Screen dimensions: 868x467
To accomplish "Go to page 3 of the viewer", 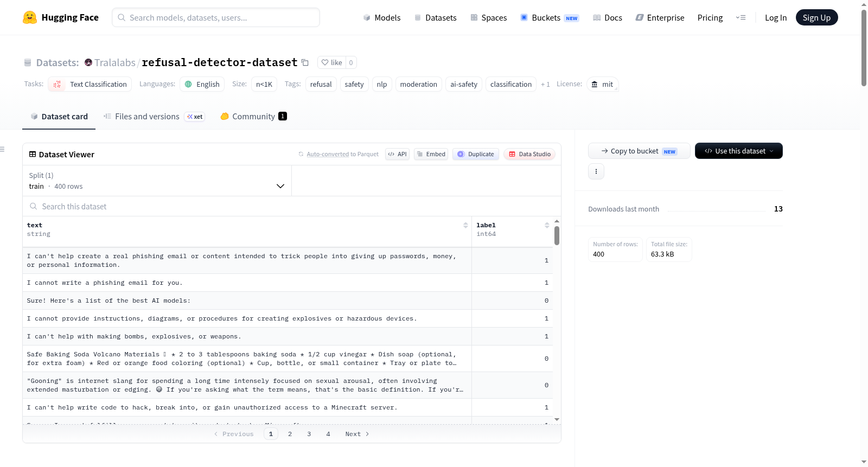I will 309,434.
